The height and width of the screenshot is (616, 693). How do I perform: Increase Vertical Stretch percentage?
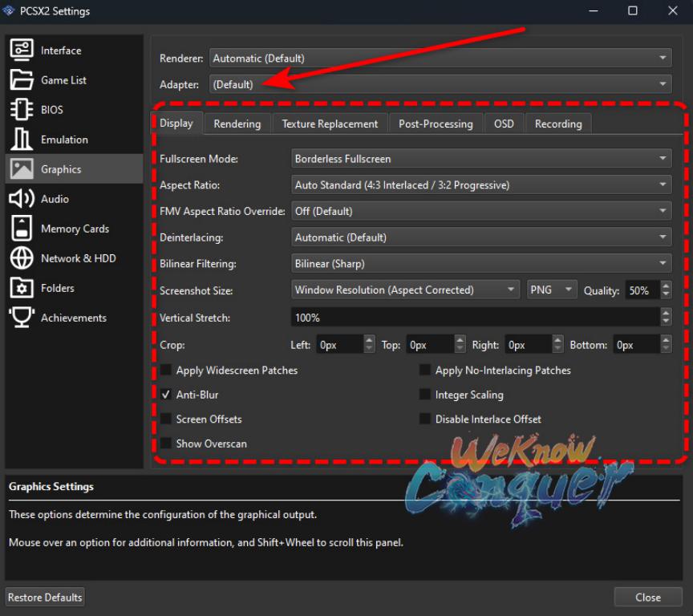click(666, 313)
